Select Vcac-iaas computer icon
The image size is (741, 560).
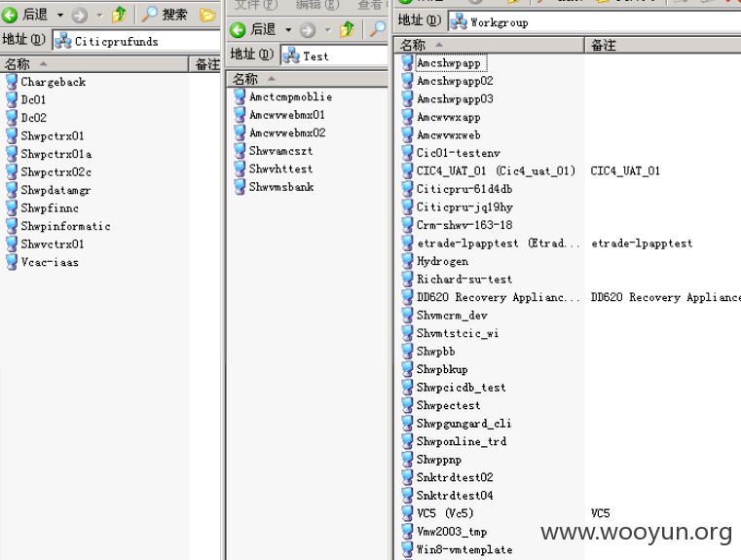[12, 262]
